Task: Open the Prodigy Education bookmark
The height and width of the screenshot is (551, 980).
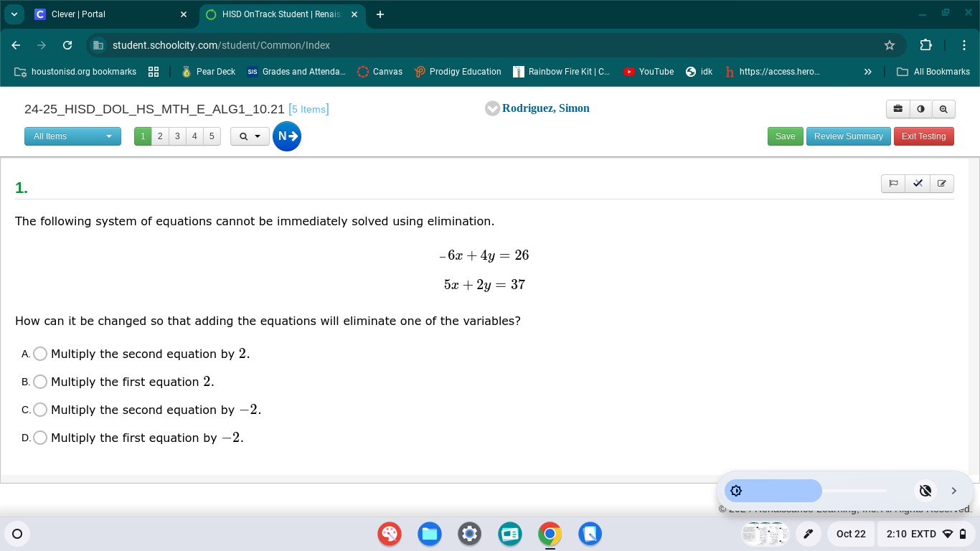Action: point(458,72)
